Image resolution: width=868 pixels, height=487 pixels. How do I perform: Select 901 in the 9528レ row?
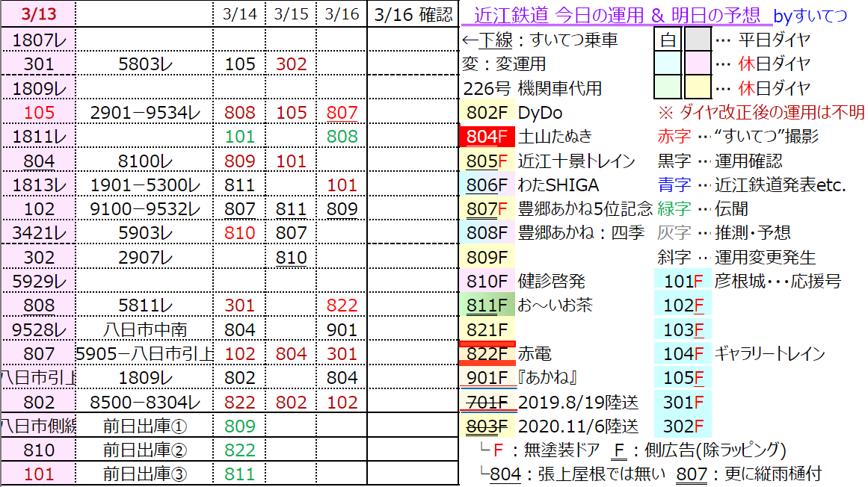342,330
